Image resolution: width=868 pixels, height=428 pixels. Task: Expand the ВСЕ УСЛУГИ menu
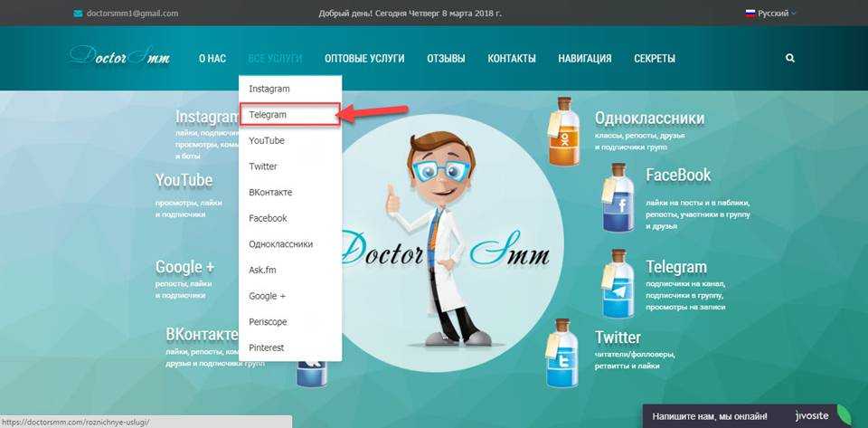tap(275, 59)
